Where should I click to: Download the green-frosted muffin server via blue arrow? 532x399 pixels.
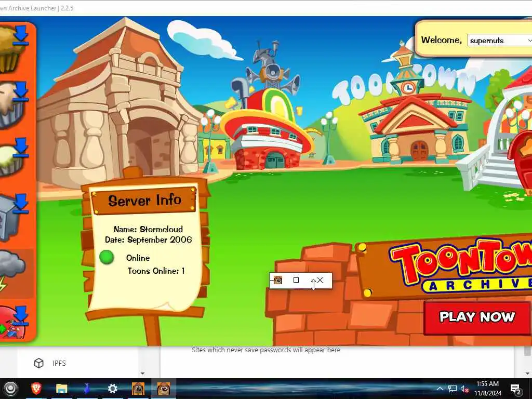coord(21,147)
